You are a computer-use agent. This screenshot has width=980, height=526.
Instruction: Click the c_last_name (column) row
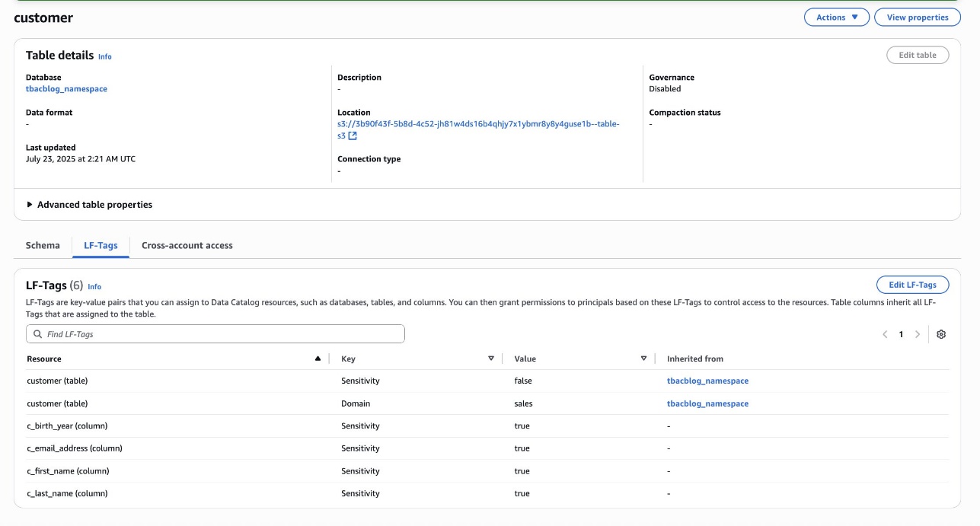(487, 493)
